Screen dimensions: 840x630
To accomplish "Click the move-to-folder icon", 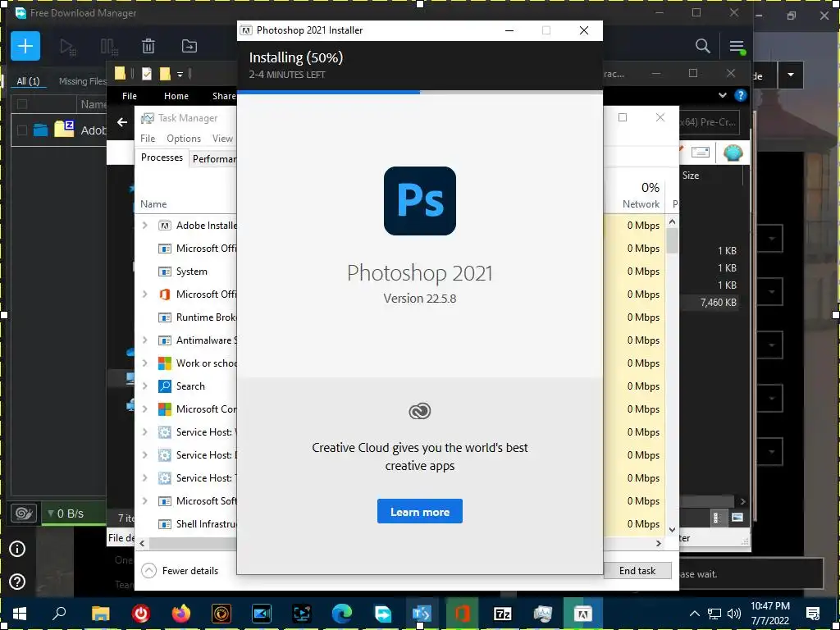I will pos(189,46).
